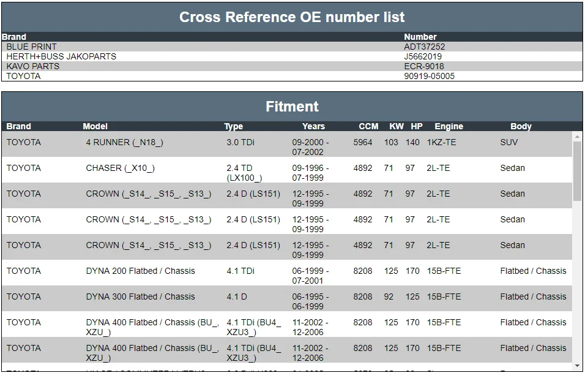Click the 09-1996 - 07-1999 years cell
Image resolution: width=588 pixels, height=389 pixels.
pos(310,173)
